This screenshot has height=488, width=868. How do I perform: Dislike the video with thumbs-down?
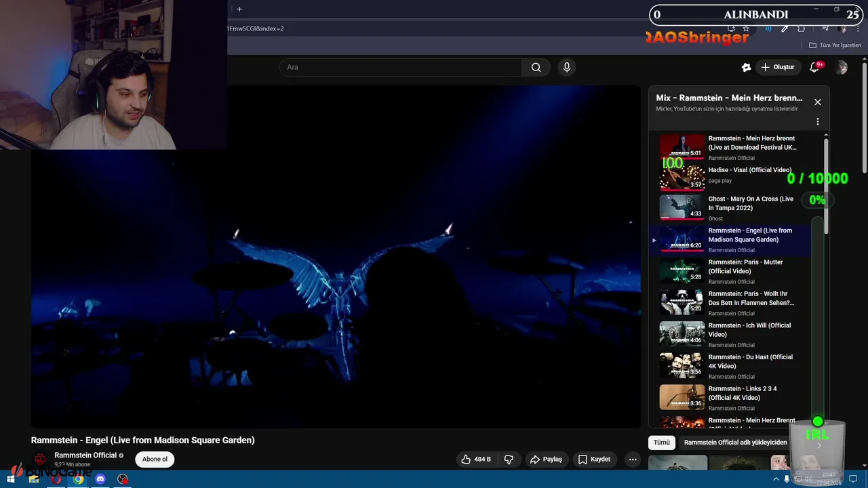(509, 460)
